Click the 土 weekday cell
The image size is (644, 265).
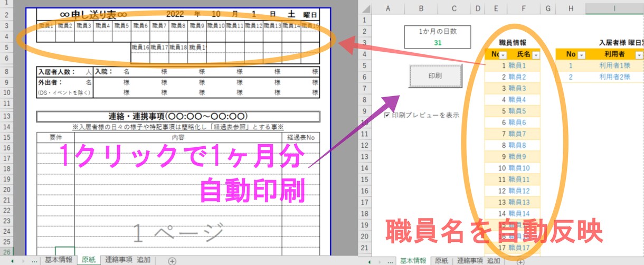point(292,15)
